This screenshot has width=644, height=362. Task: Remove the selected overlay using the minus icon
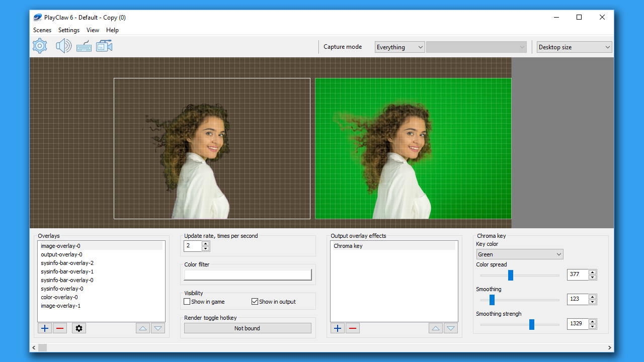pos(59,328)
